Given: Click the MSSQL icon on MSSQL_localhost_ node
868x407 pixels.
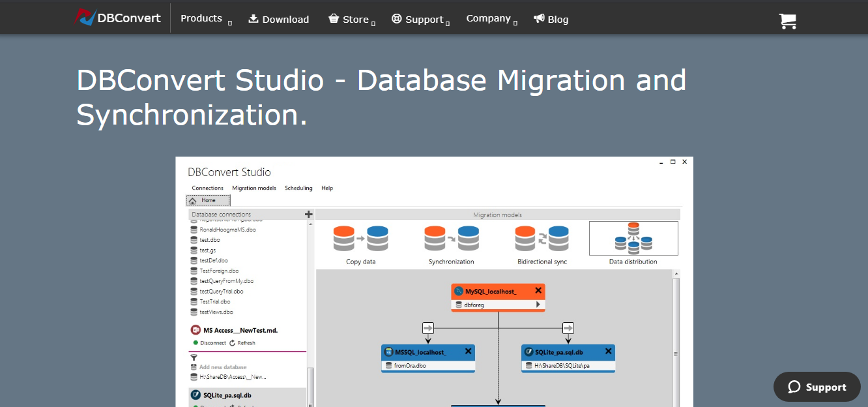Looking at the screenshot, I should click(x=389, y=352).
